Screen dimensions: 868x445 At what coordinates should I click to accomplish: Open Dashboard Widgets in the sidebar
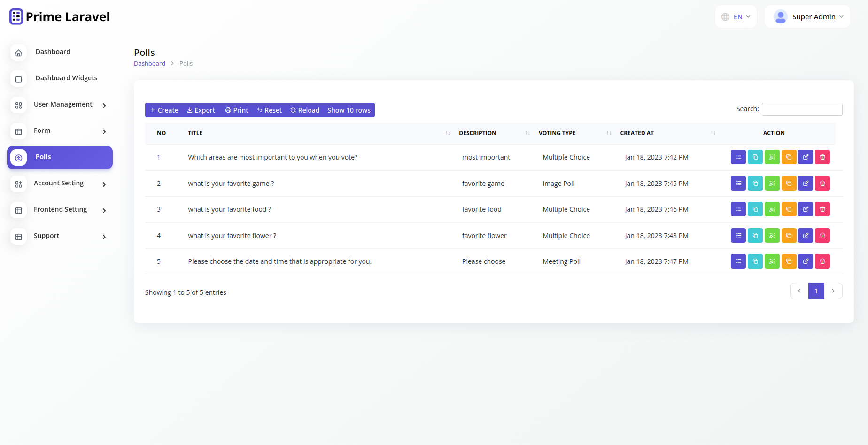point(66,78)
